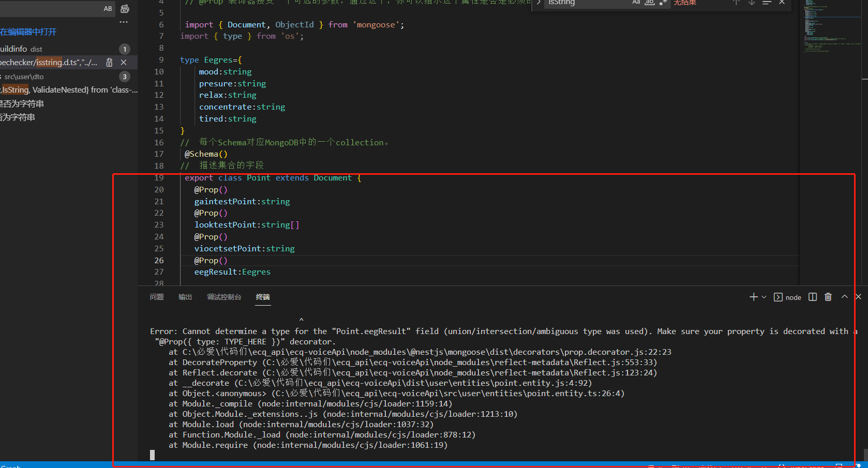868x468 pixels.
Task: Expand the find widget to show replace field
Action: pos(538,3)
